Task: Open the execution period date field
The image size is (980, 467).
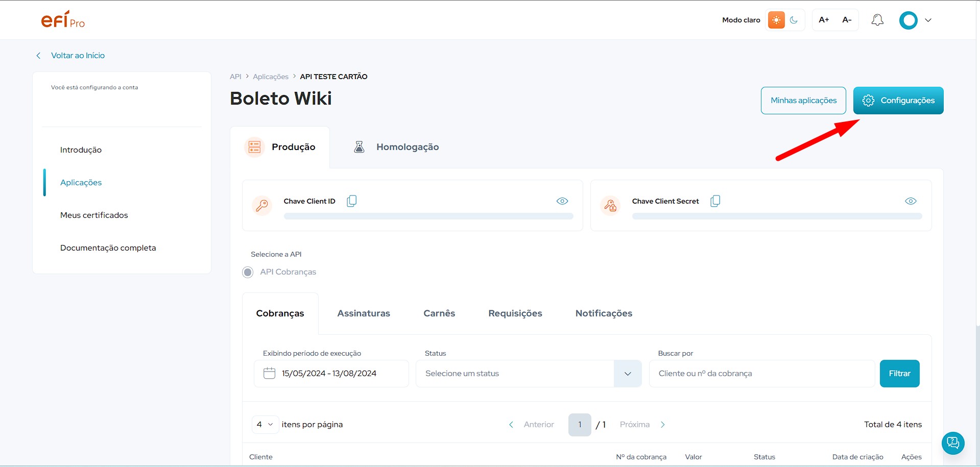Action: pos(331,374)
